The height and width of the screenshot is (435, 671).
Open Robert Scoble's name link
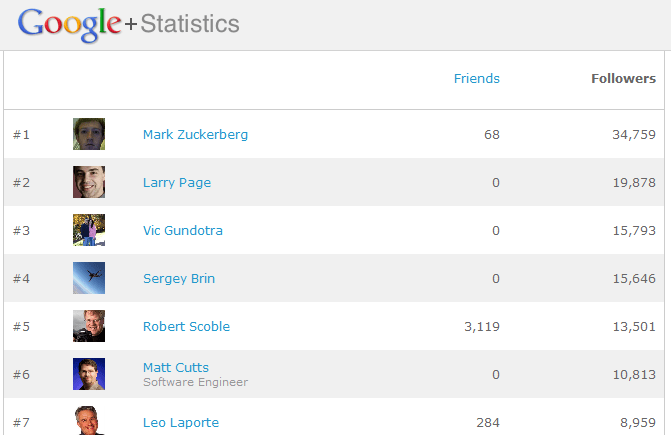(x=186, y=326)
